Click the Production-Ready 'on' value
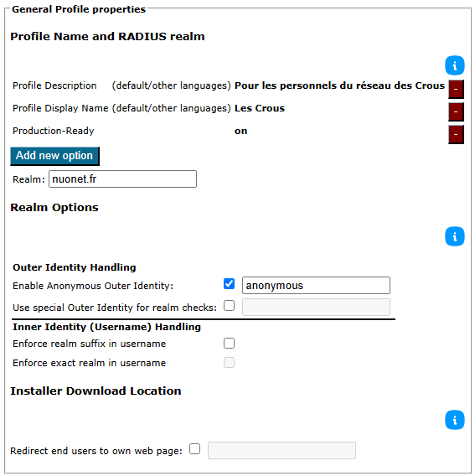 click(x=240, y=131)
